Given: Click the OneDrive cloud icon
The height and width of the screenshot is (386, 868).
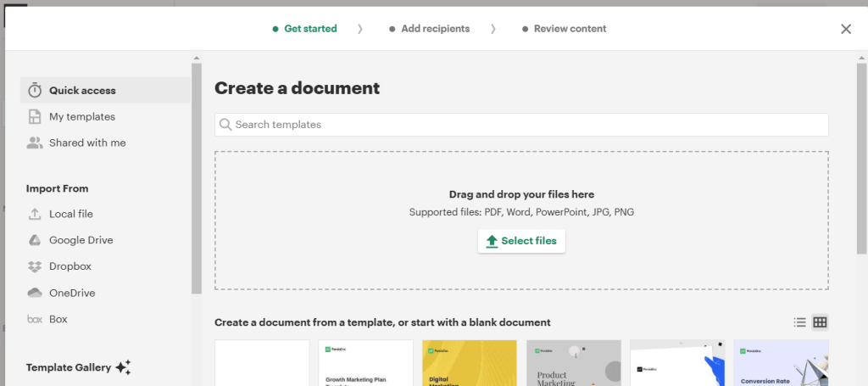Looking at the screenshot, I should 35,293.
